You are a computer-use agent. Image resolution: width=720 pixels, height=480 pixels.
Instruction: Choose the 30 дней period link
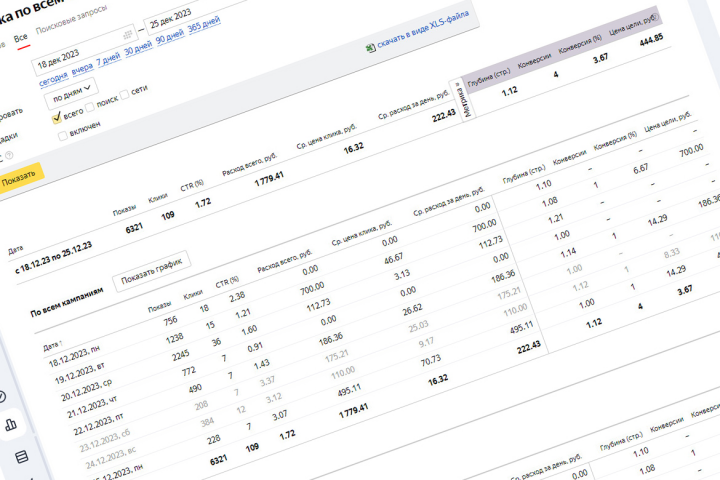pyautogui.click(x=138, y=48)
